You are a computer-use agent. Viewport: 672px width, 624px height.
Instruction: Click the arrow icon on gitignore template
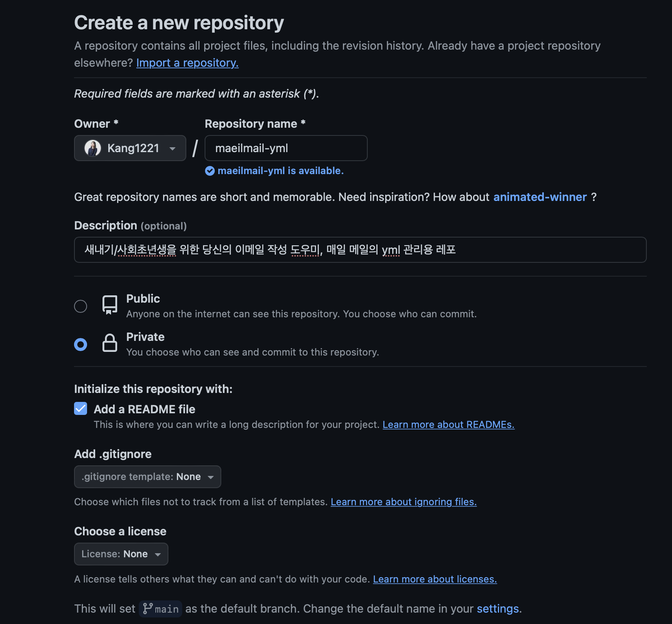coord(211,477)
